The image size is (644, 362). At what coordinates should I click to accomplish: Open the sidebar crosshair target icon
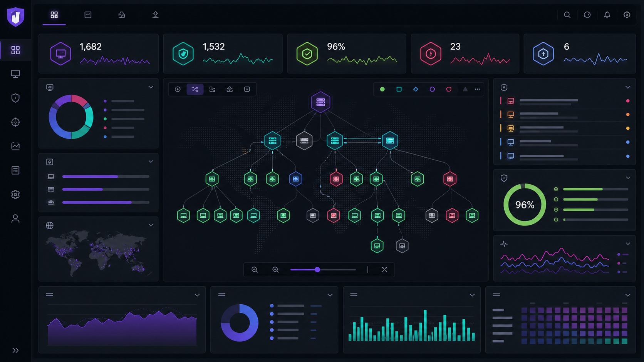click(15, 122)
